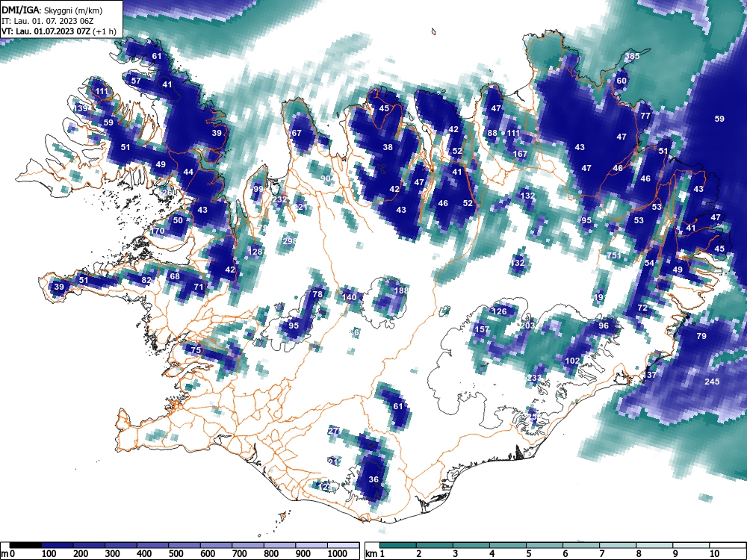Click the map value 170
This screenshot has height=560, width=747.
coord(157,231)
